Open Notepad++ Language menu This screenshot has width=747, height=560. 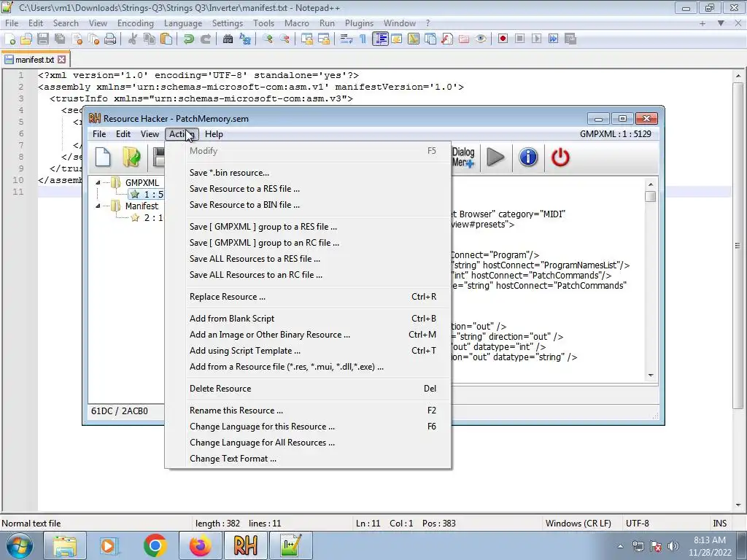[x=183, y=23]
